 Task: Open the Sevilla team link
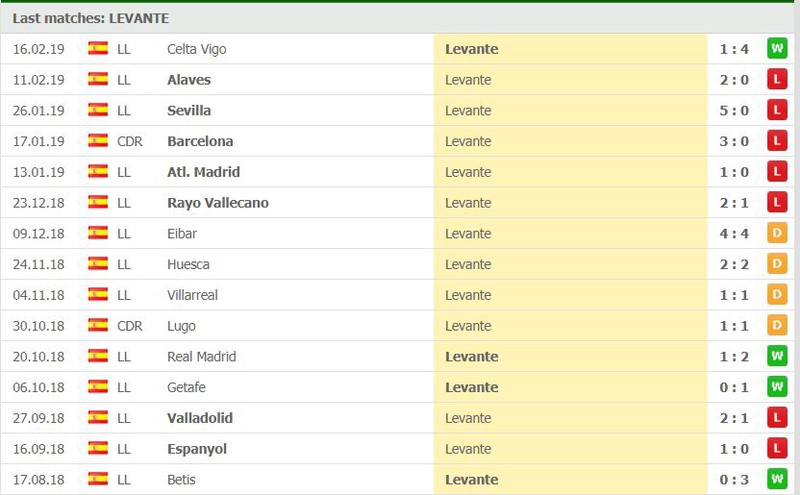(189, 111)
